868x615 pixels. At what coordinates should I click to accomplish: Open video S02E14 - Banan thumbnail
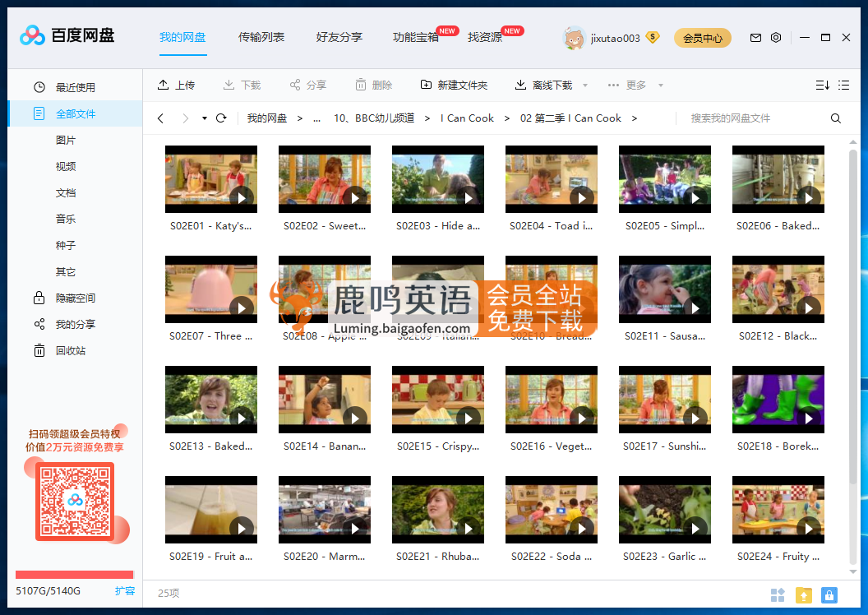(x=325, y=399)
